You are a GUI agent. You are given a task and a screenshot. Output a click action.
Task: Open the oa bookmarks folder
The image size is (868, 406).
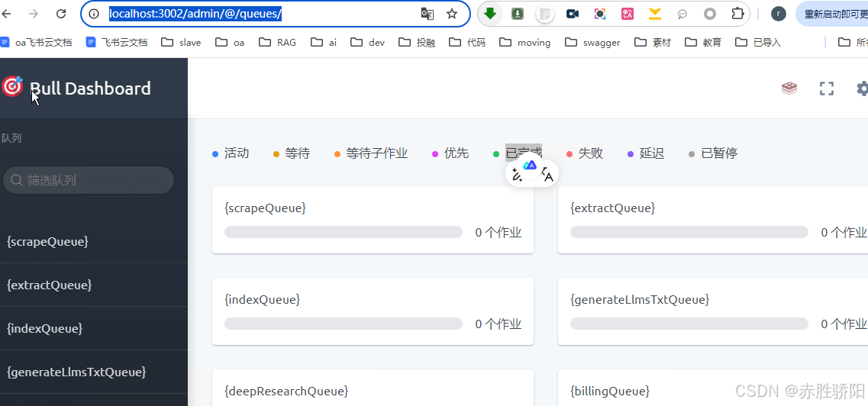(230, 42)
